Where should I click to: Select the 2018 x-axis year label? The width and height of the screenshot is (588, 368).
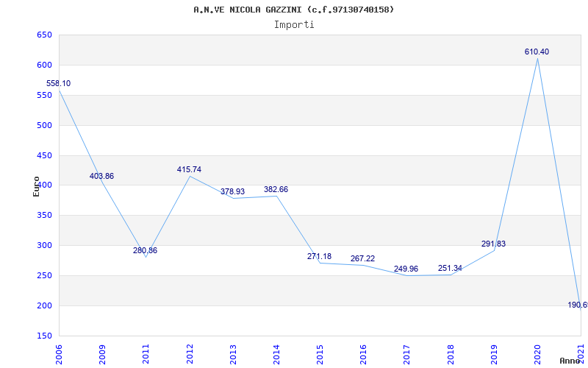click(451, 354)
